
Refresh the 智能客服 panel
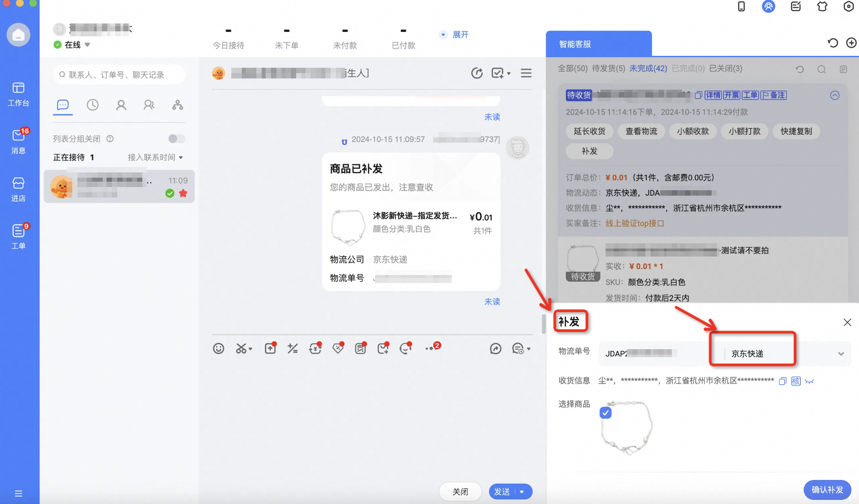click(x=833, y=43)
